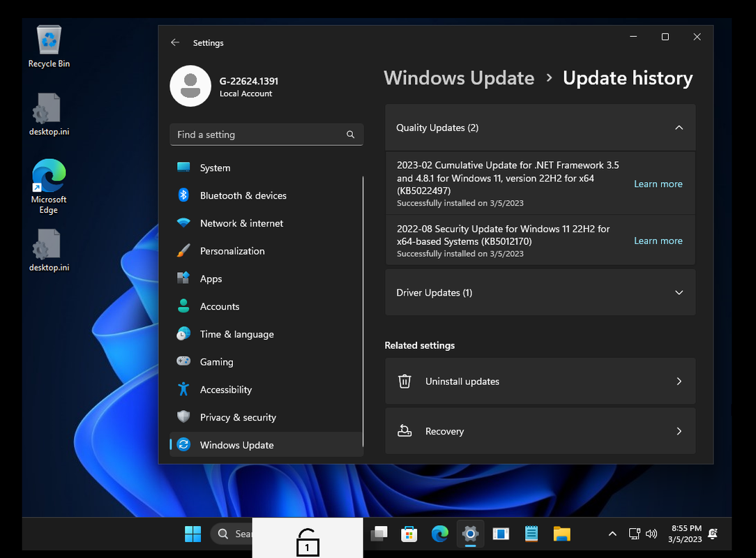Click the Settings gear on taskbar
Viewport: 756px width, 558px height.
[x=470, y=534]
